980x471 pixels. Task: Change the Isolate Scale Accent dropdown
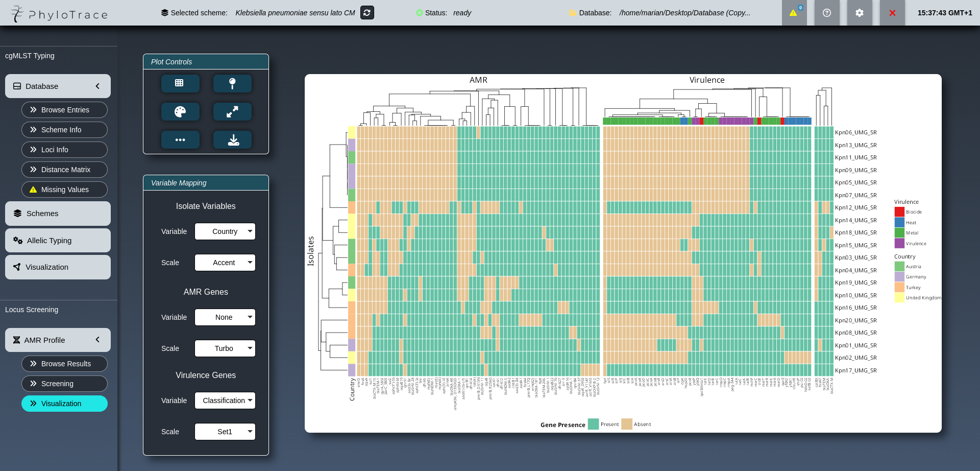tap(225, 263)
